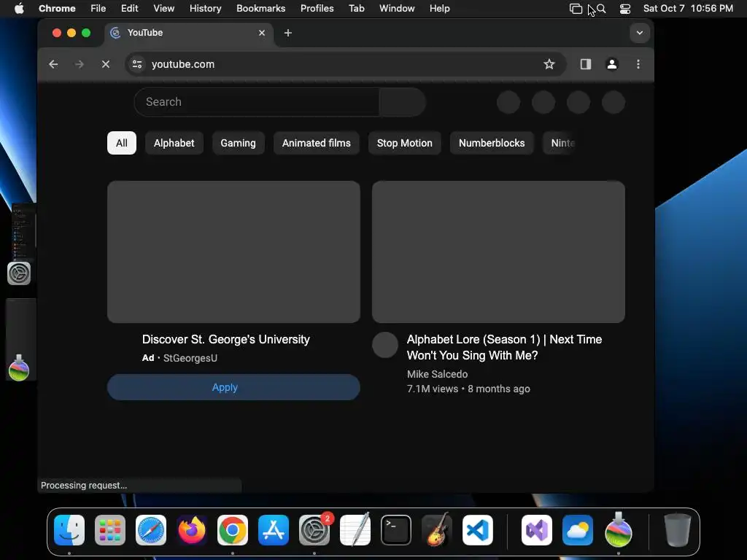Open the Help menu
Image resolution: width=747 pixels, height=560 pixels.
(x=439, y=9)
